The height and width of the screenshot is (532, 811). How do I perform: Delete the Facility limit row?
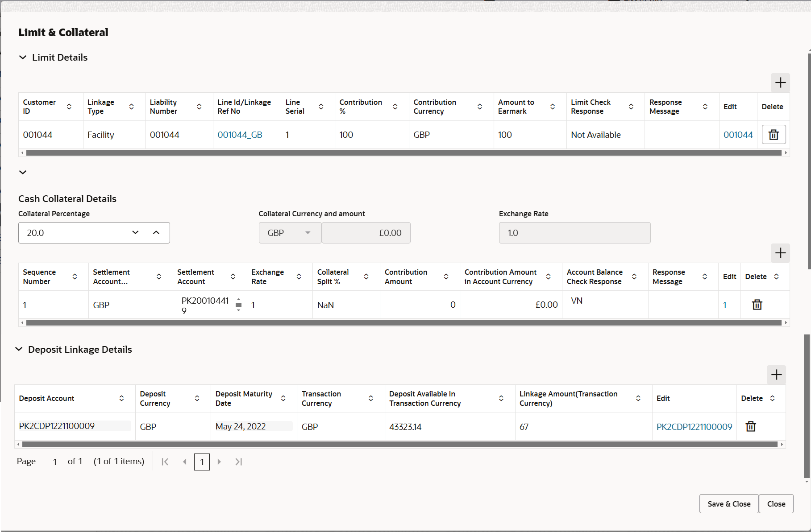tap(774, 134)
